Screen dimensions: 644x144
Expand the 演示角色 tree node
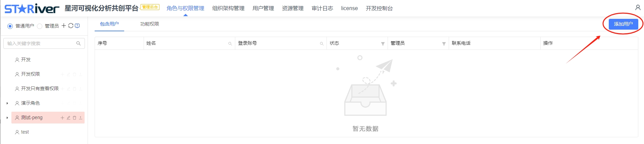pyautogui.click(x=7, y=103)
